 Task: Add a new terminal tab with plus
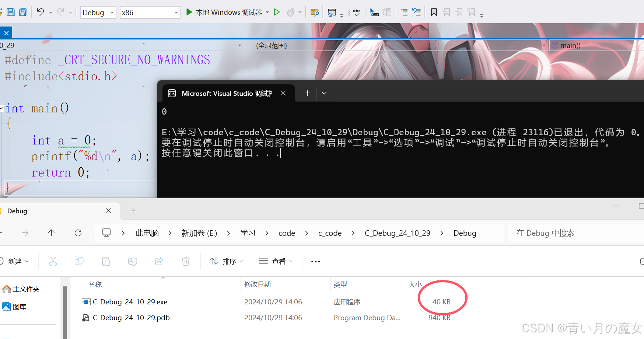coord(307,93)
